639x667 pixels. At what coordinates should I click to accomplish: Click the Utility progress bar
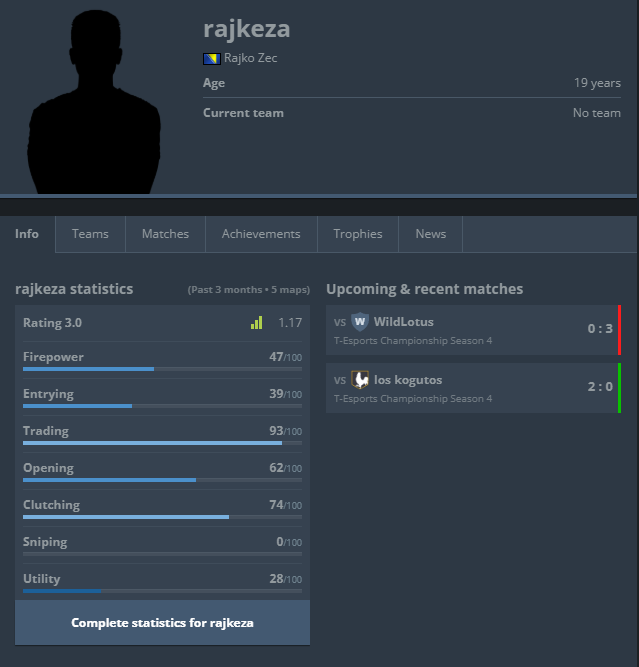pyautogui.click(x=163, y=591)
